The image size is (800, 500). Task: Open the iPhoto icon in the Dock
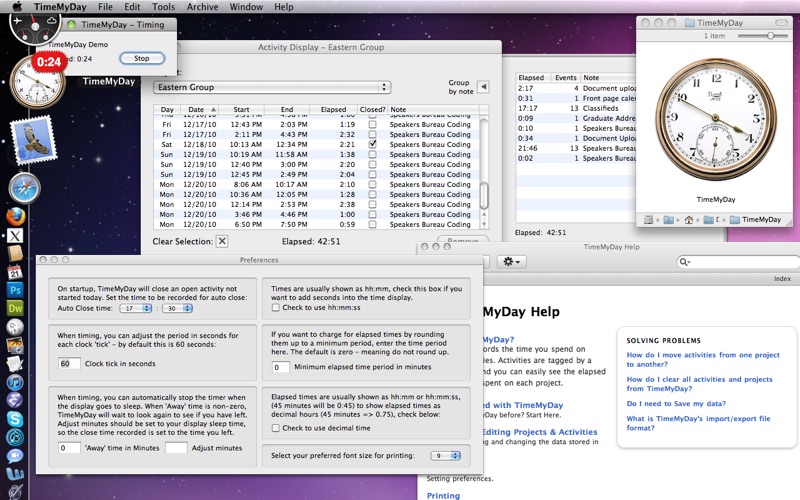[x=15, y=345]
